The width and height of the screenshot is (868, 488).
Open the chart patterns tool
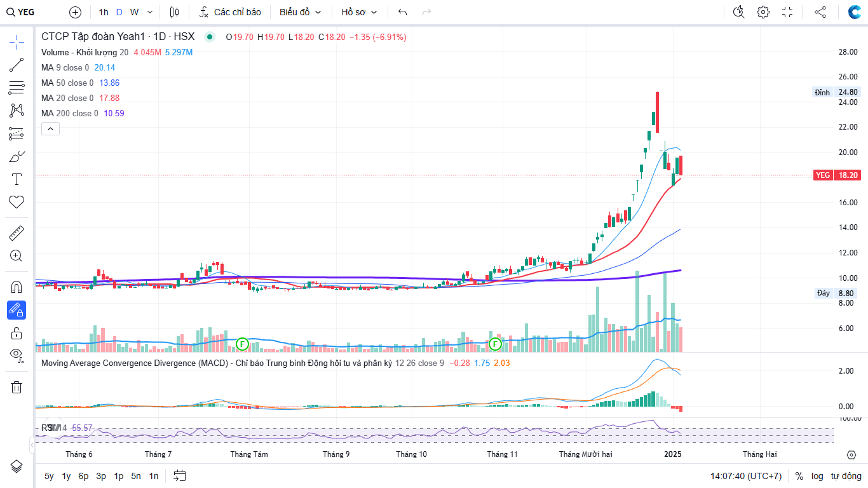[x=17, y=111]
